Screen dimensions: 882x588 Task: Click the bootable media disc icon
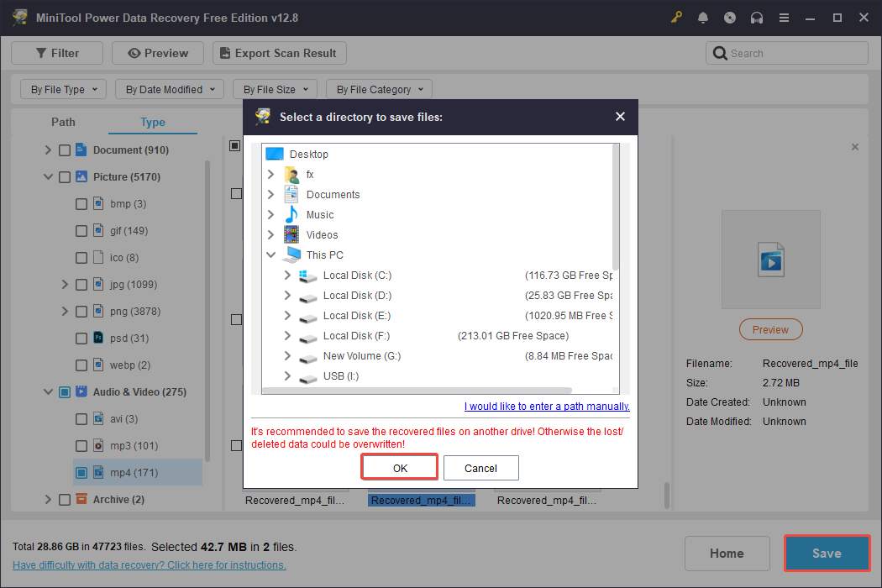point(730,17)
